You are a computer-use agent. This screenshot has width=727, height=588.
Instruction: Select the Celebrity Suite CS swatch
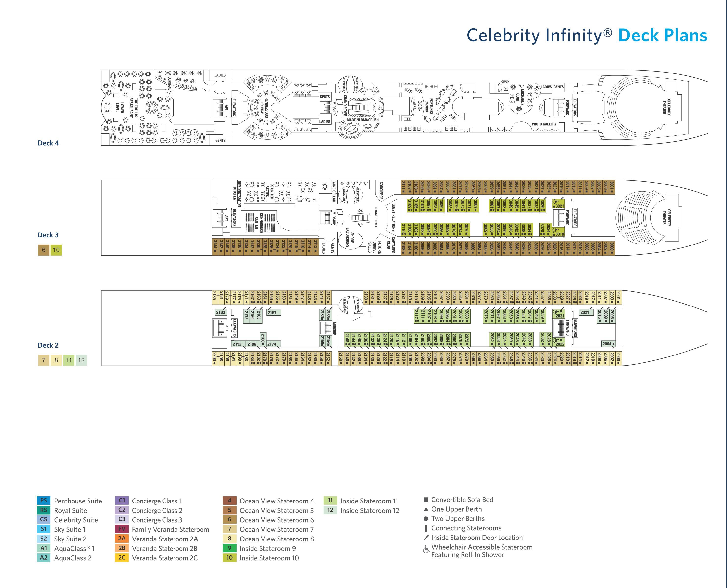click(44, 520)
